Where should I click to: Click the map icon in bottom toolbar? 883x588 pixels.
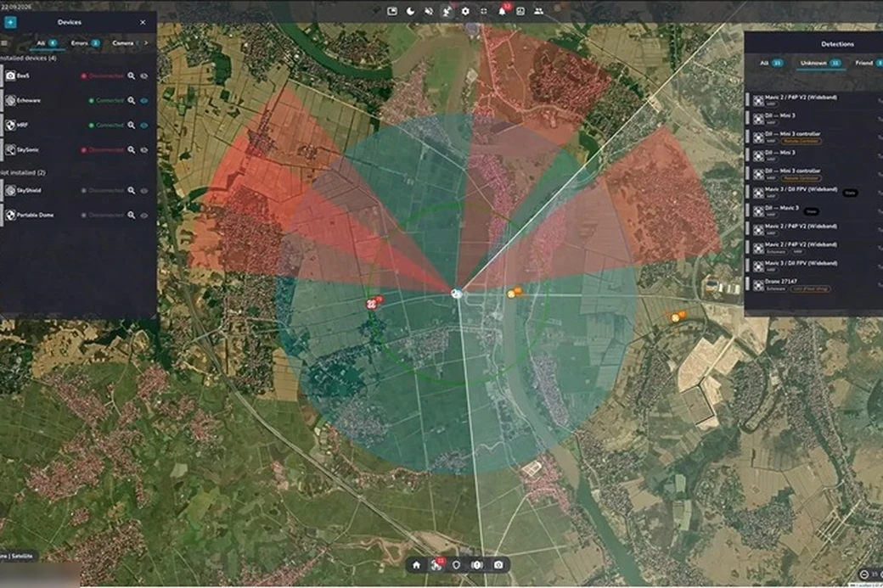tap(476, 565)
